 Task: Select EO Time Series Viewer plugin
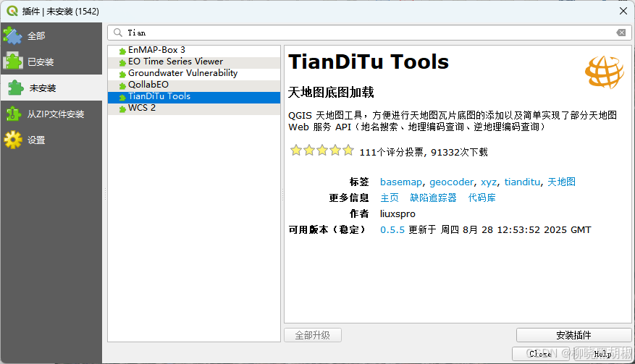[x=194, y=62]
